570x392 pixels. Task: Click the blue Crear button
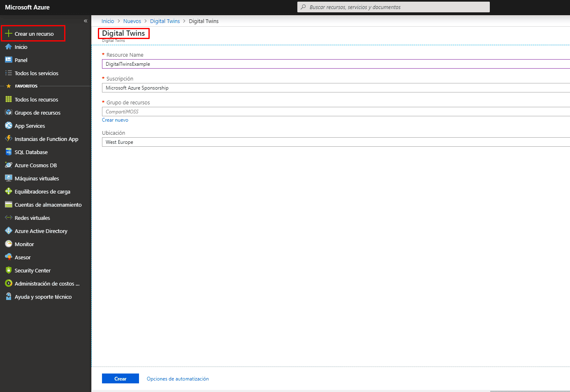coord(120,378)
